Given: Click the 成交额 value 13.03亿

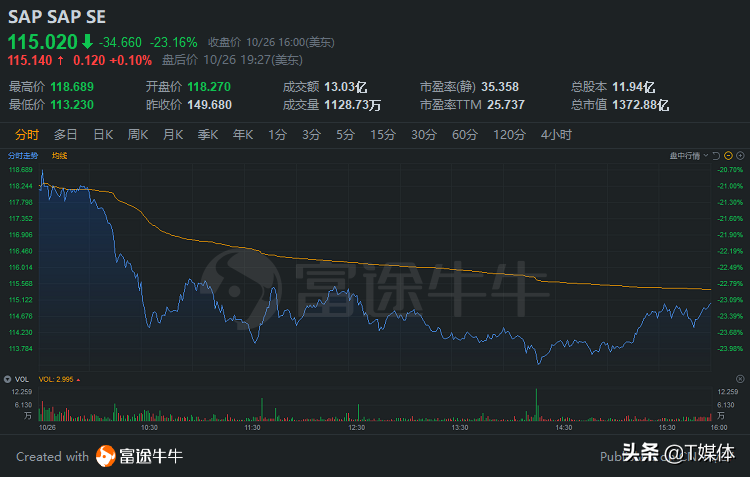Looking at the screenshot, I should point(345,87).
